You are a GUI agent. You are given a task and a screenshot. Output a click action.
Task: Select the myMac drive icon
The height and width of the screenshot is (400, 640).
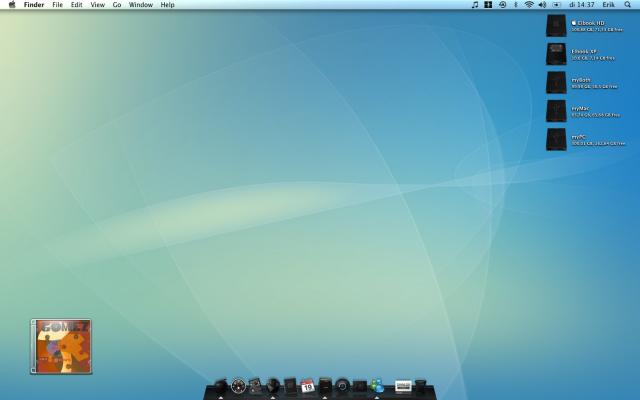click(556, 111)
